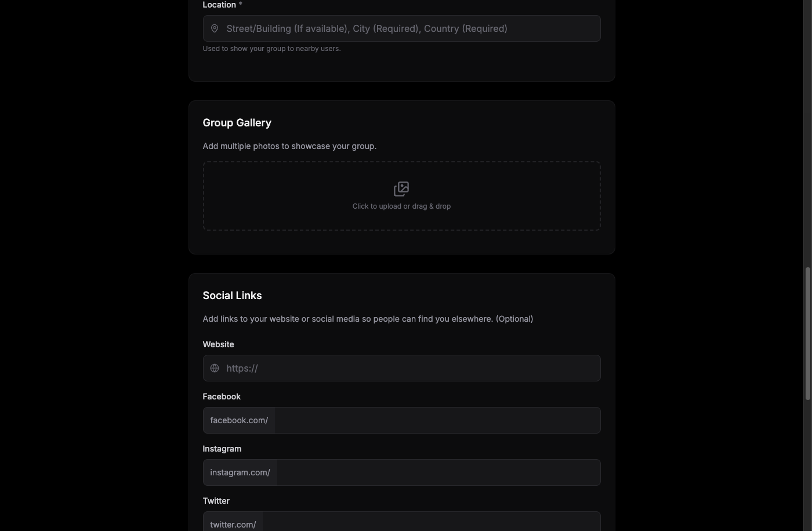The height and width of the screenshot is (531, 812).
Task: Click the 'Social Links' section heading
Action: tap(232, 296)
